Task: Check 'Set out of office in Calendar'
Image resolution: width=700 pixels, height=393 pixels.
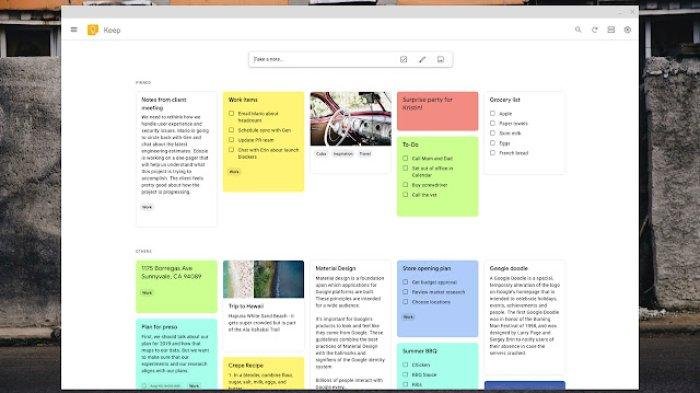Action: (x=405, y=168)
